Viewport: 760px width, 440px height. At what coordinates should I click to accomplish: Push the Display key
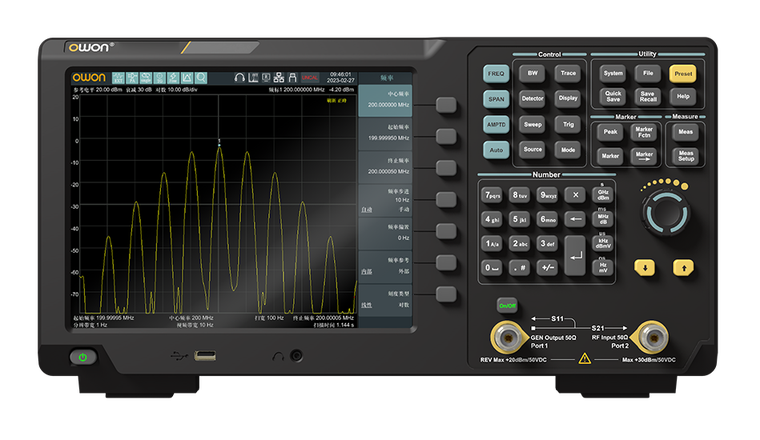coord(568,99)
